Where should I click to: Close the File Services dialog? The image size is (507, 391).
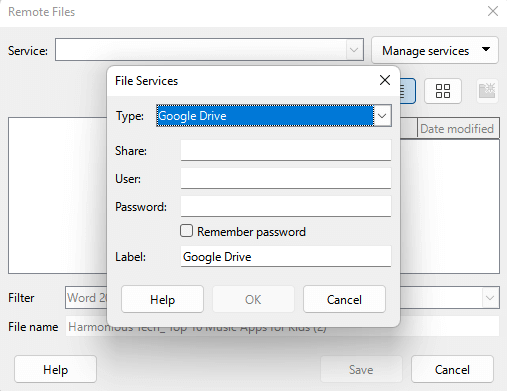tap(385, 80)
